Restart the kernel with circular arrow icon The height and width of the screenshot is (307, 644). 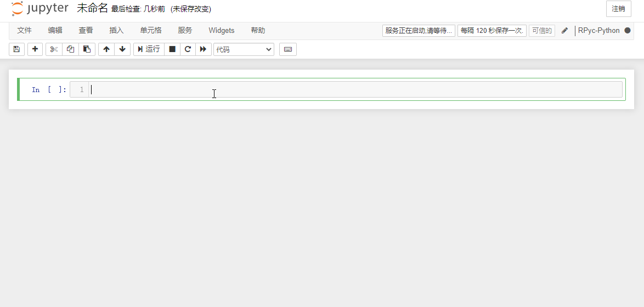tap(188, 49)
